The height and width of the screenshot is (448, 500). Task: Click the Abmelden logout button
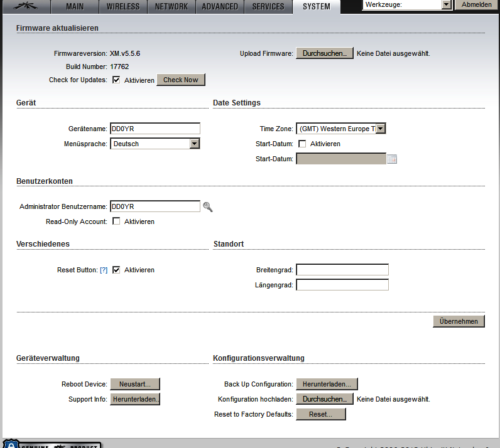coord(477,4)
